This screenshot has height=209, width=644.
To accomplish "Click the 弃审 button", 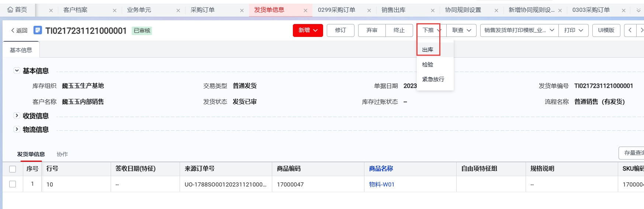I will pyautogui.click(x=372, y=30).
